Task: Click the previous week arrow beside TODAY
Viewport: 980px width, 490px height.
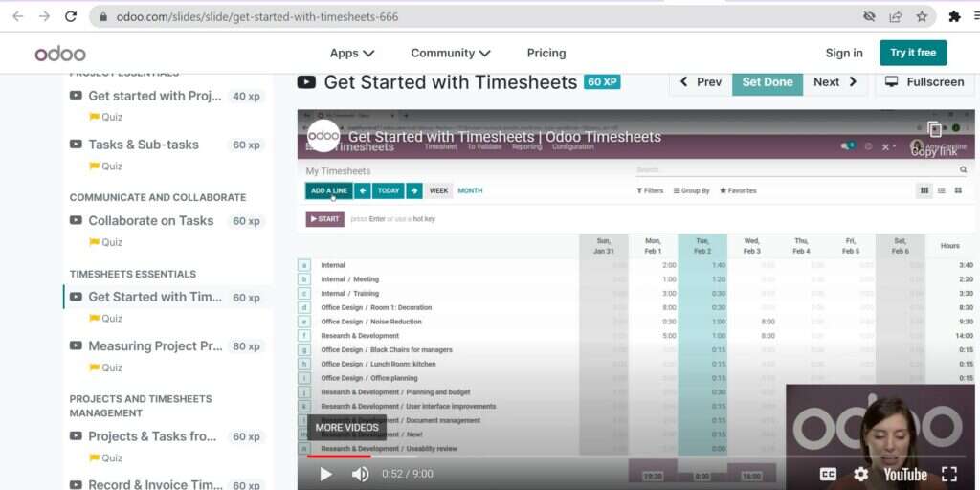Action: pyautogui.click(x=363, y=190)
